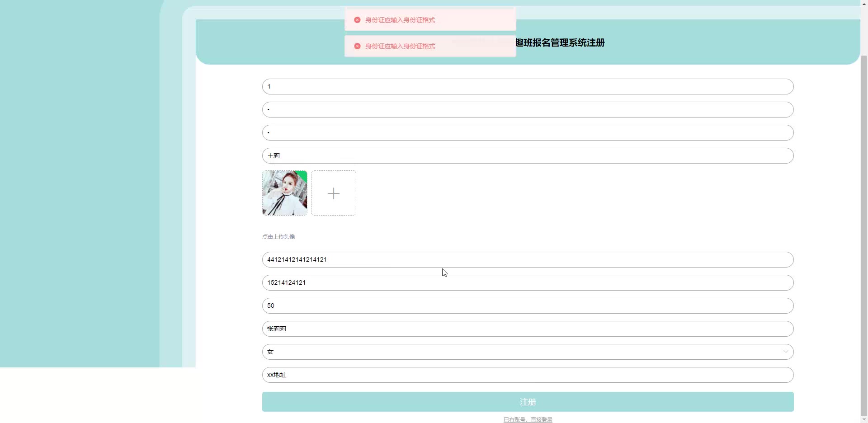Click the name field containing 王莉
Image resolution: width=868 pixels, height=423 pixels.
[528, 155]
